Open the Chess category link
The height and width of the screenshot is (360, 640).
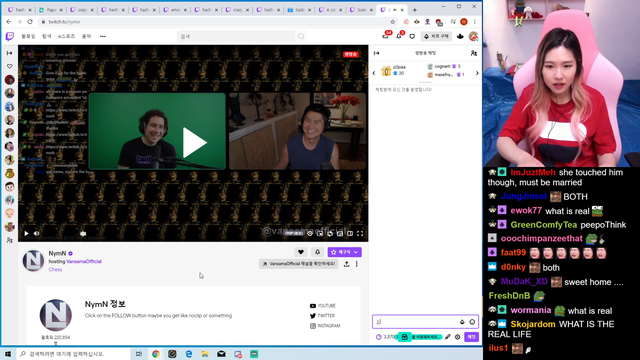coord(55,269)
